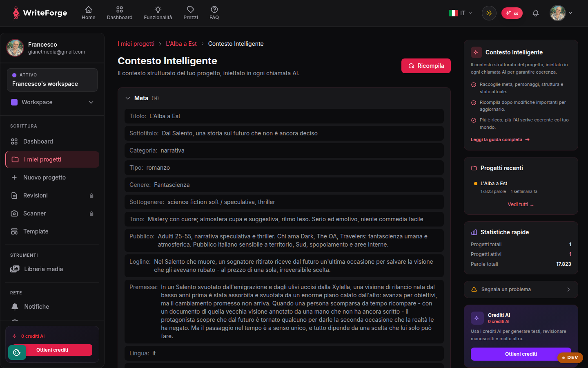Open the Home nav item

tap(89, 13)
